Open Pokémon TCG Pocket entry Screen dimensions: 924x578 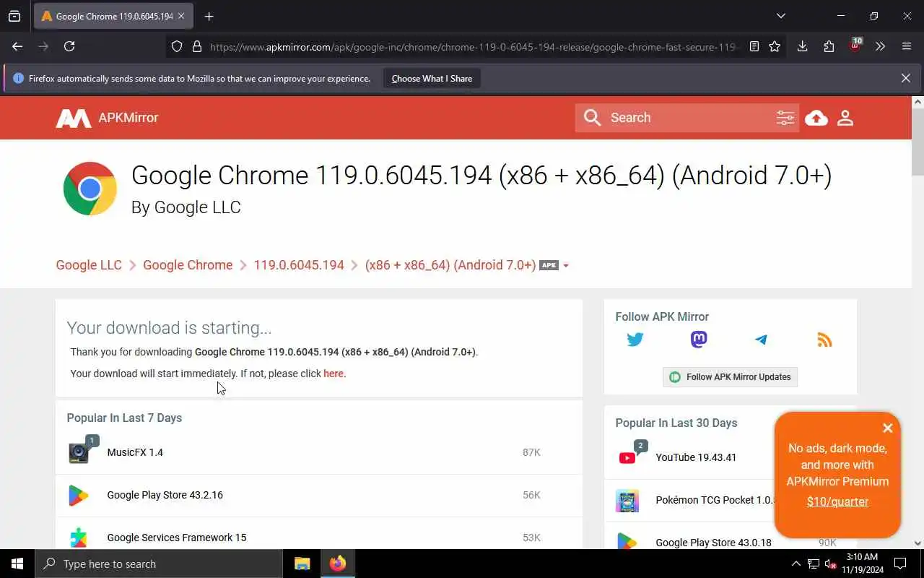click(715, 500)
